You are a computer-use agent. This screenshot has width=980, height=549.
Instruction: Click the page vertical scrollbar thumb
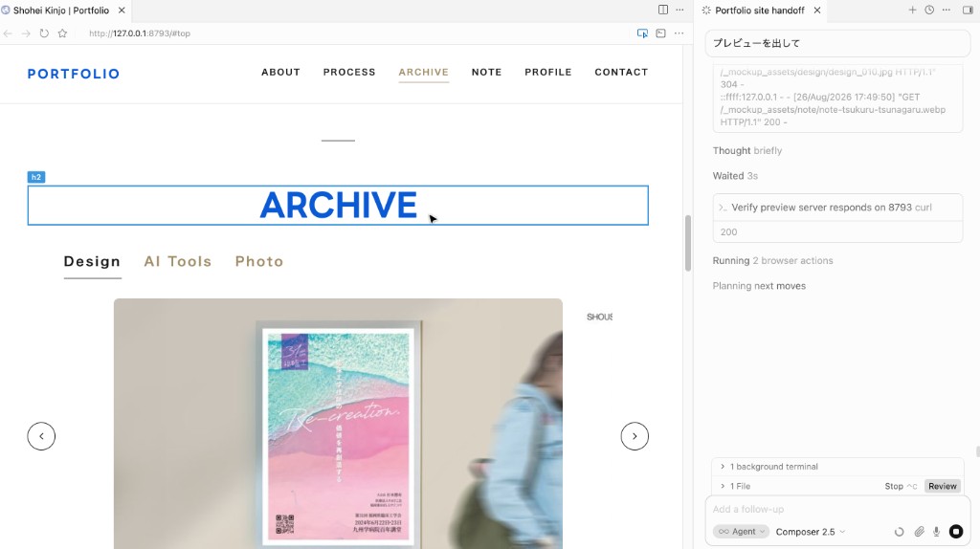pyautogui.click(x=688, y=243)
